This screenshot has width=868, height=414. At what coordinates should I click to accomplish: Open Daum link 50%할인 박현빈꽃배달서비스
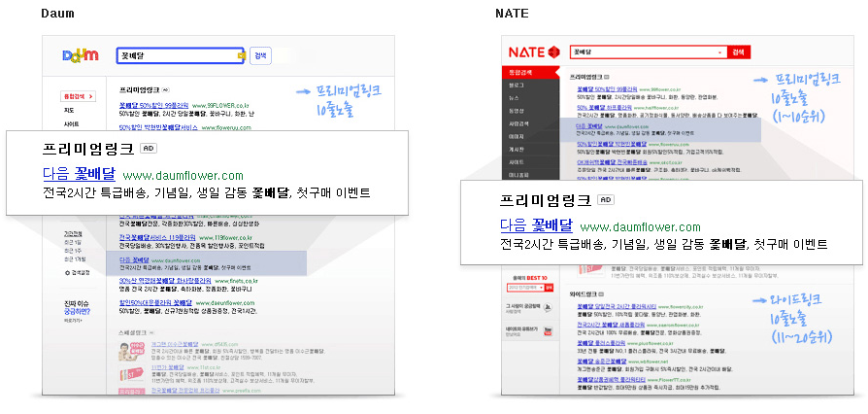pos(158,127)
